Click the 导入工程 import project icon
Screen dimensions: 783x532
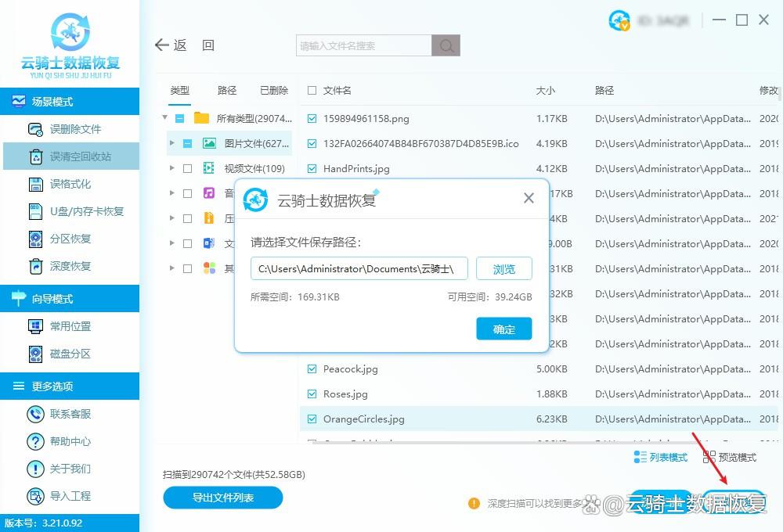coord(35,496)
